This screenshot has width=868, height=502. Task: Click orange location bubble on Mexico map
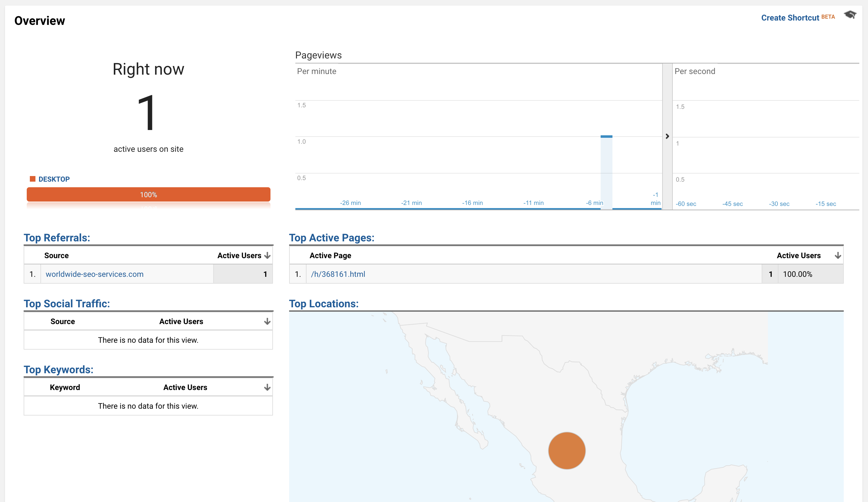567,450
